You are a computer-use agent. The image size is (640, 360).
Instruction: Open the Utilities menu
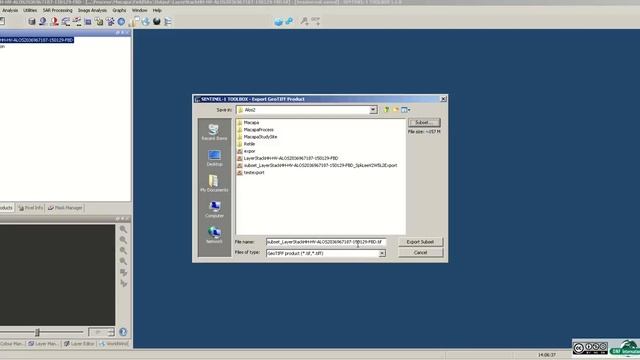click(30, 10)
